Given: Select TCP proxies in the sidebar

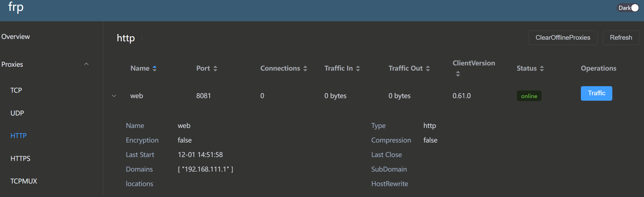Looking at the screenshot, I should 16,90.
